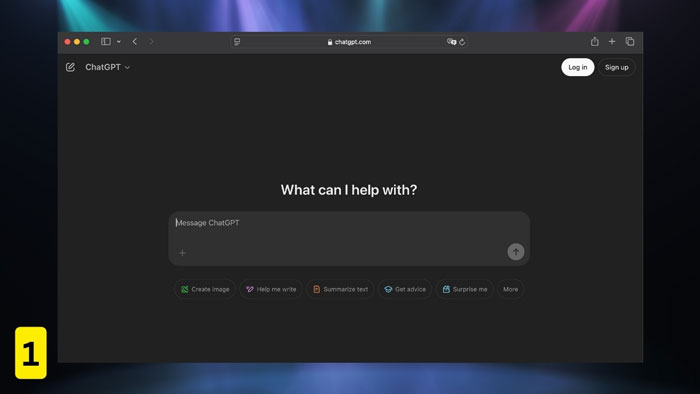Select the Help me write suggestion
This screenshot has height=394, width=700.
271,290
